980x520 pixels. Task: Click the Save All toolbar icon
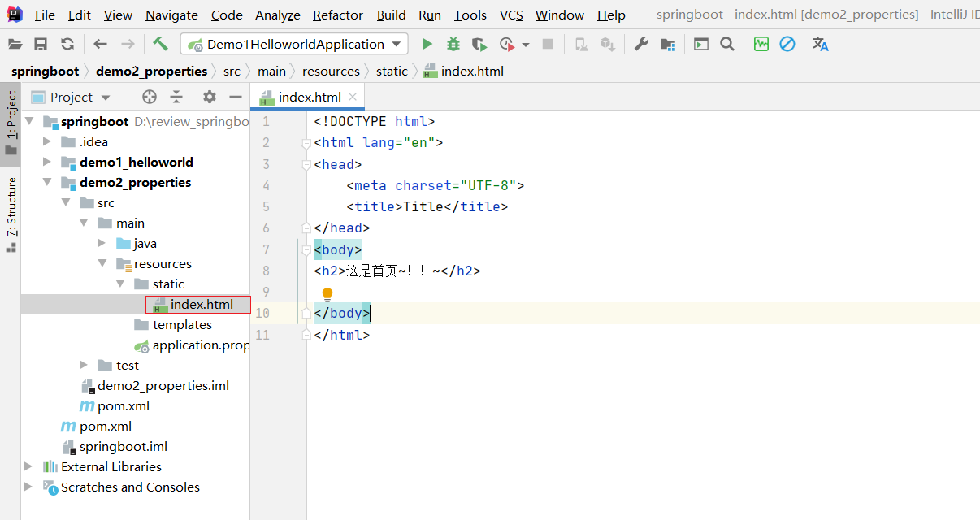coord(40,44)
